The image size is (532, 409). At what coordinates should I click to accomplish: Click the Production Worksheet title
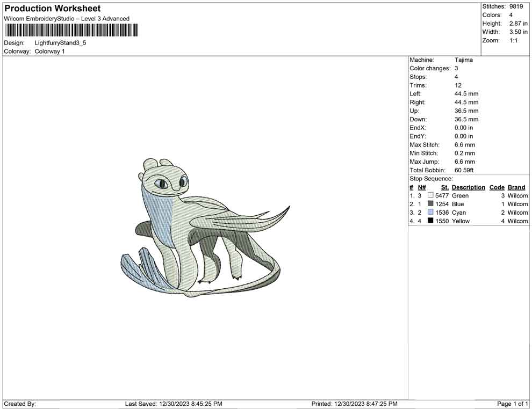pyautogui.click(x=52, y=9)
